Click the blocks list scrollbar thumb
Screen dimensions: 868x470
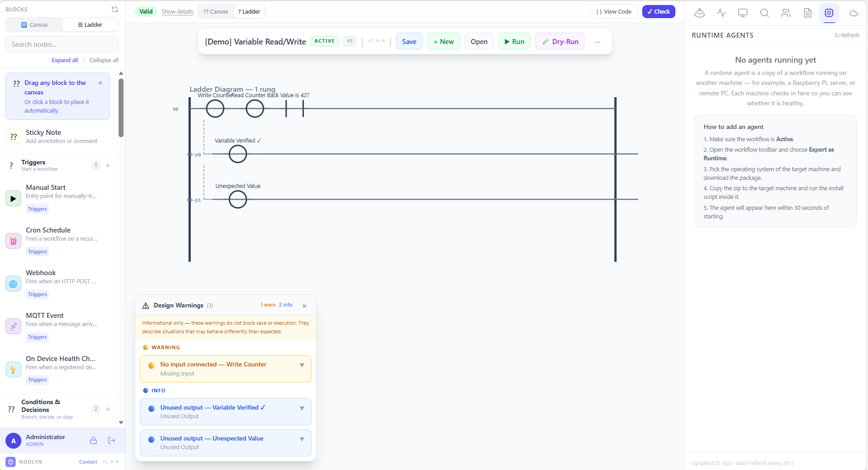[121, 108]
